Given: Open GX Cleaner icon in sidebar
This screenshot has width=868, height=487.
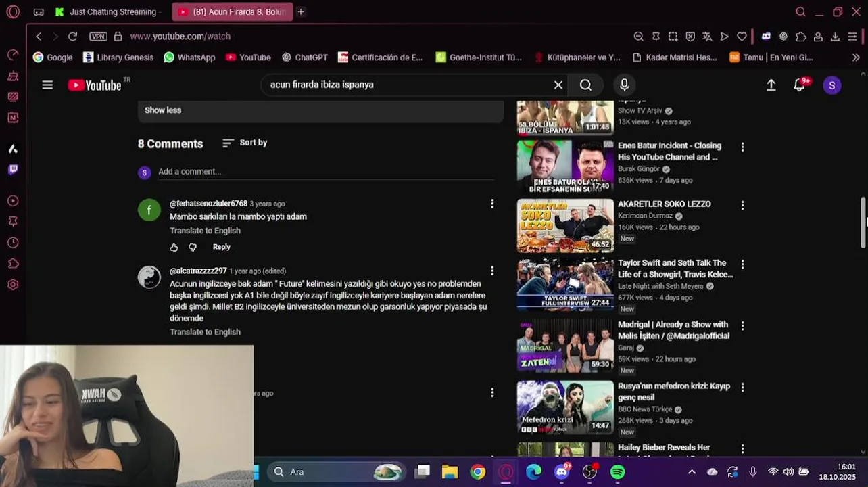Looking at the screenshot, I should pos(13,76).
